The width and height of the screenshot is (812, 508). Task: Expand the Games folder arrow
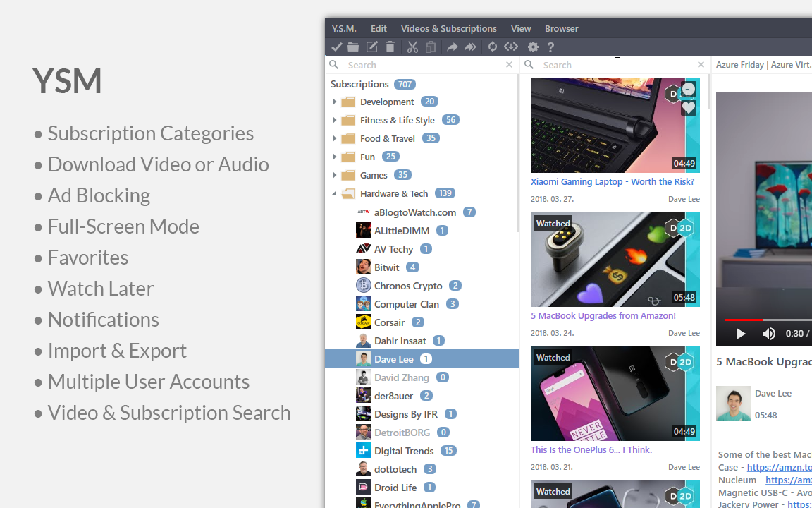pyautogui.click(x=335, y=175)
